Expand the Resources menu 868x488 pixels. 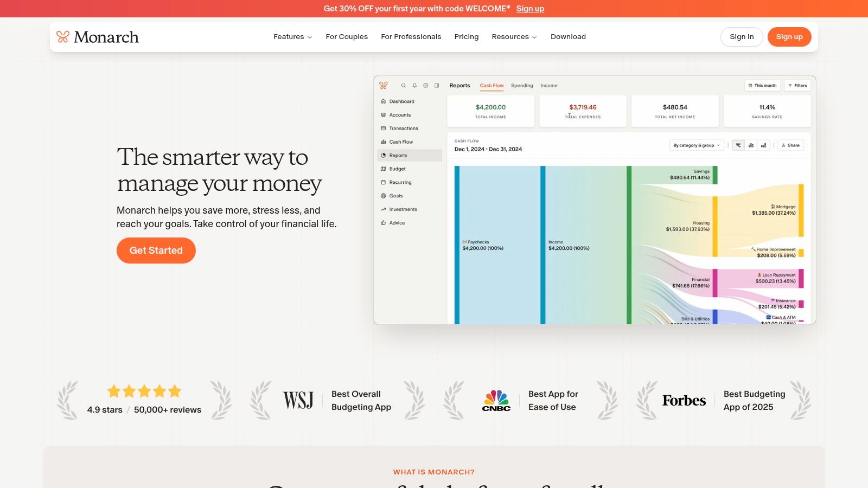pyautogui.click(x=514, y=37)
